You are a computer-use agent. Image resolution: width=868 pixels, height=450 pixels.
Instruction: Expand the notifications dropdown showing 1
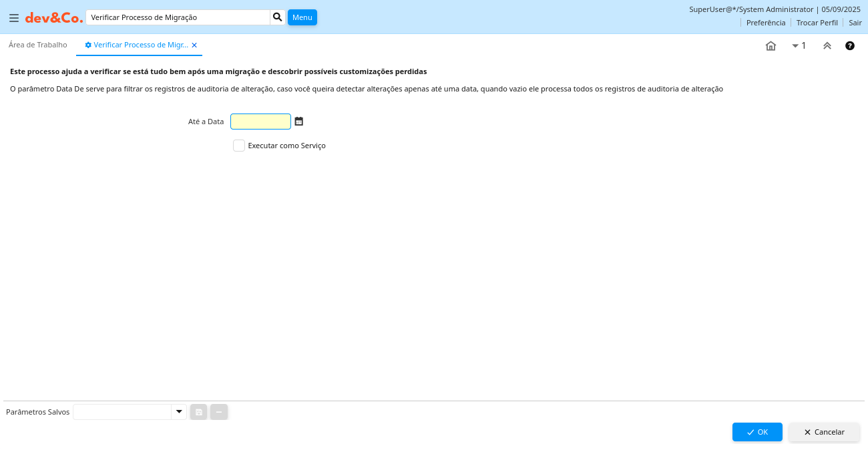click(799, 46)
